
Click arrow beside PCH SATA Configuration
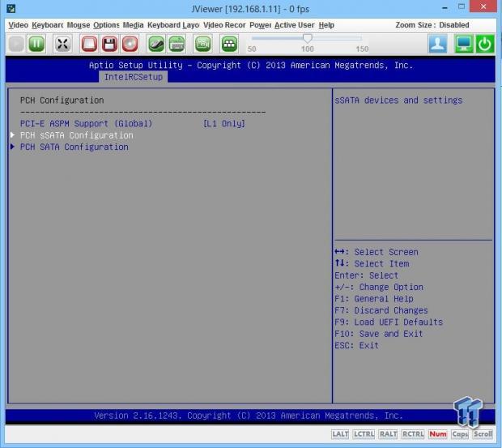[12, 147]
